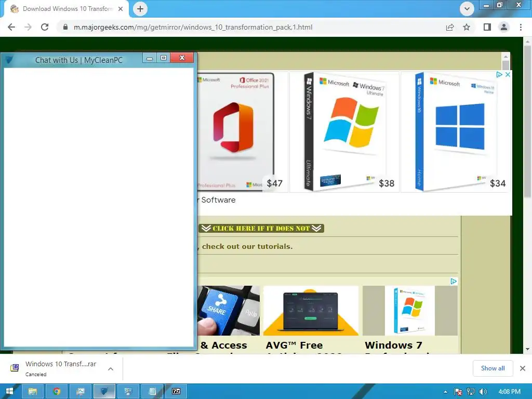Click the inner frame scrollbar thumb
Image resolution: width=532 pixels, height=399 pixels.
coord(506,65)
